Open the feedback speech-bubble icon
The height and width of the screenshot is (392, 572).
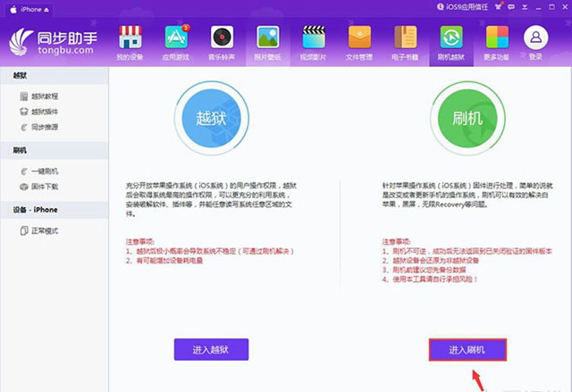coord(511,7)
